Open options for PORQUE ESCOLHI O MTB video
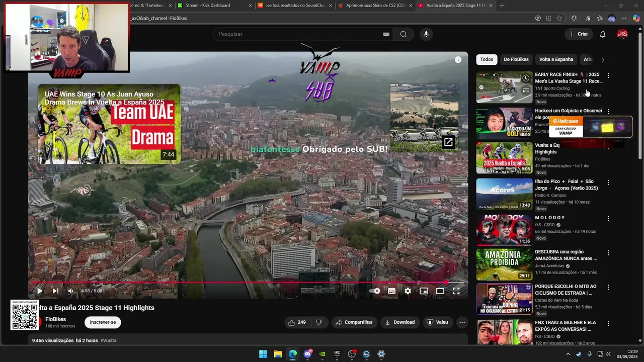This screenshot has width=644, height=362. pos(608,287)
